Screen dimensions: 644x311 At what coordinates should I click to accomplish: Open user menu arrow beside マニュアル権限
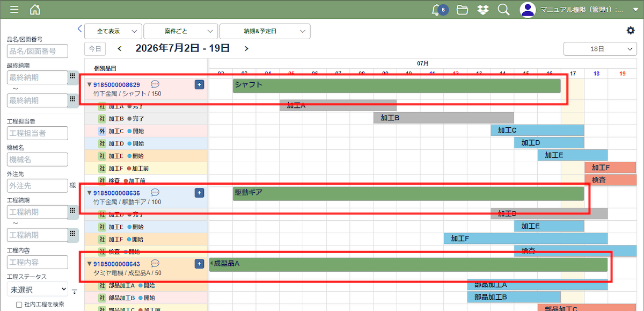pos(635,10)
